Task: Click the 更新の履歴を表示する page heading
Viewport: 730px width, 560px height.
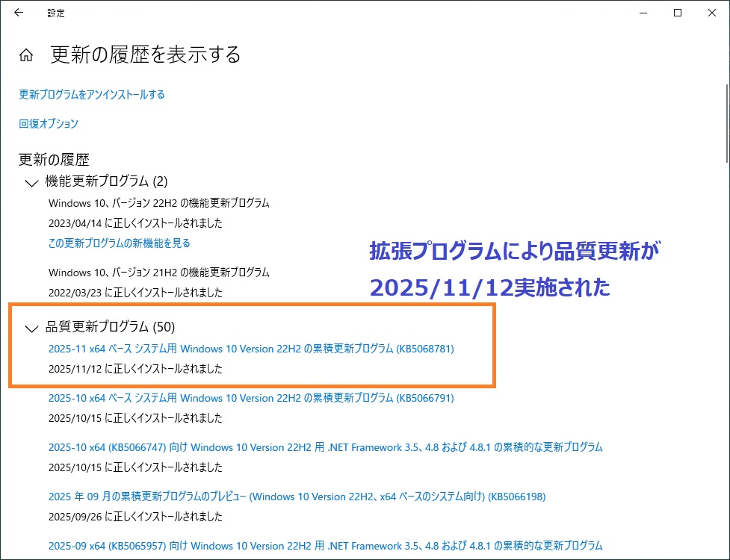Action: click(146, 55)
